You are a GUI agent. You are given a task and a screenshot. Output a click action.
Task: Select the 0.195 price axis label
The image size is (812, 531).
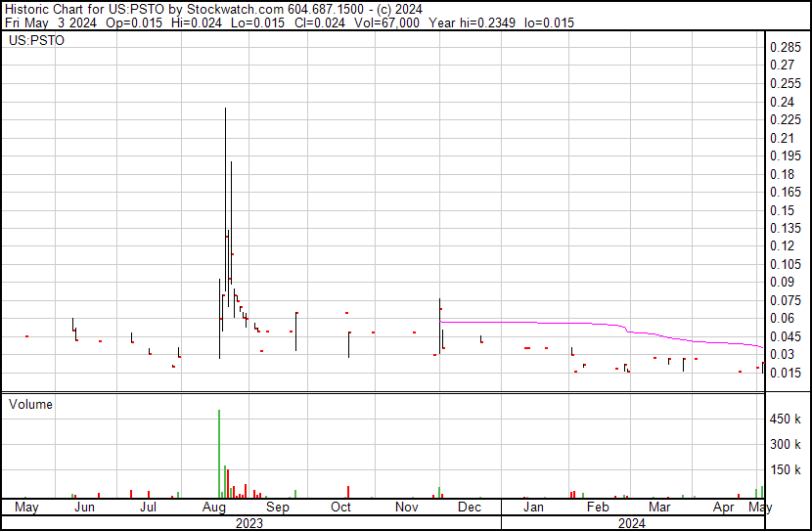pyautogui.click(x=785, y=155)
